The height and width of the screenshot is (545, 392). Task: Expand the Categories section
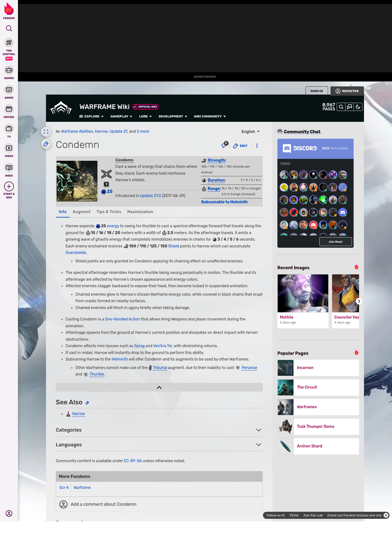pyautogui.click(x=159, y=430)
